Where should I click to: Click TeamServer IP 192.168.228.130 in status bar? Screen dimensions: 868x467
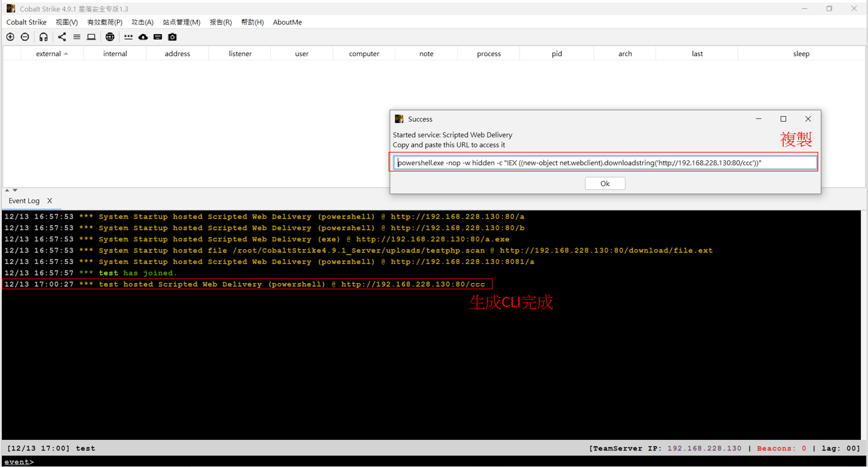[704, 449]
